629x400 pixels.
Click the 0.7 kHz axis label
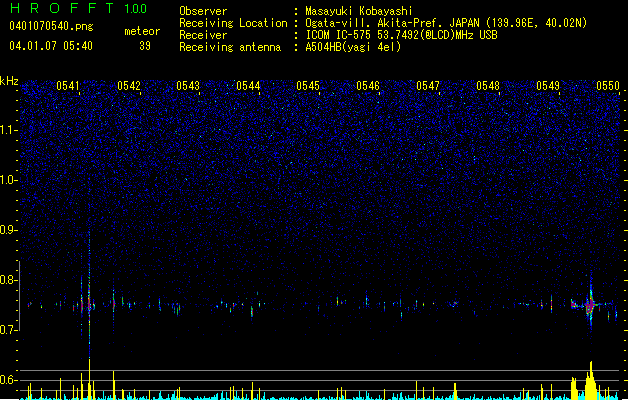[x=9, y=330]
